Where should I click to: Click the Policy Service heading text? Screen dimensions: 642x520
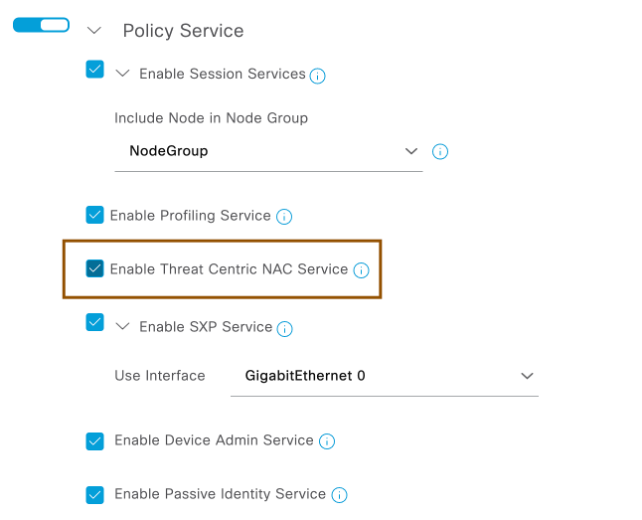(183, 31)
